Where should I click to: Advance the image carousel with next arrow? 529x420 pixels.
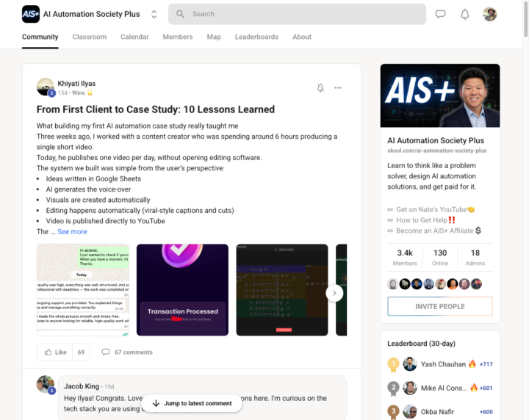pyautogui.click(x=334, y=293)
